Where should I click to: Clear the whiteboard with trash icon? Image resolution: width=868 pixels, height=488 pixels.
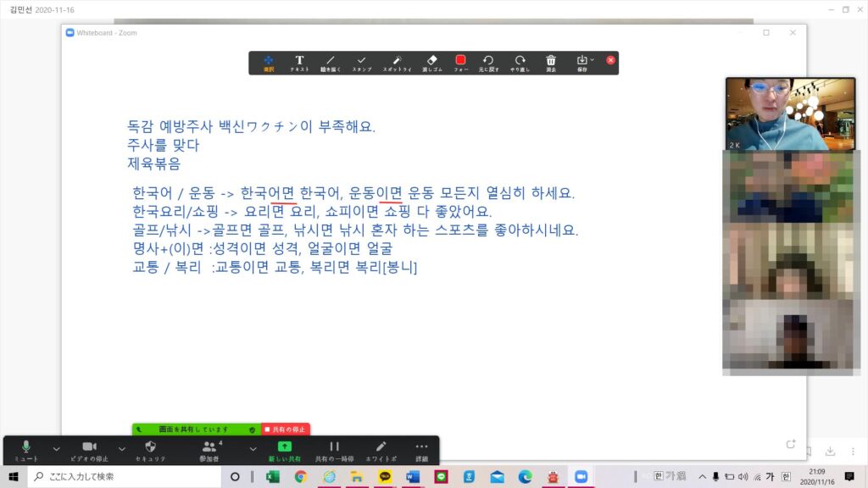pyautogui.click(x=551, y=63)
